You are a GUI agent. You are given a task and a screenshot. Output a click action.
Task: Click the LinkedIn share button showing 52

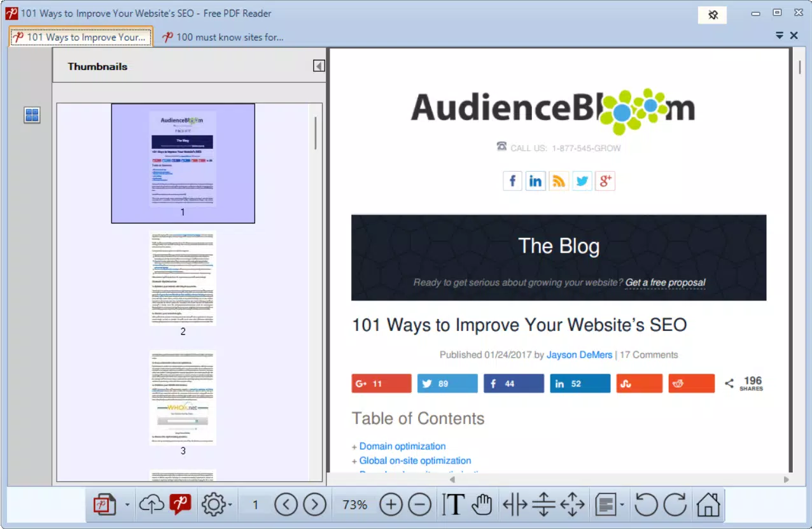(x=580, y=383)
